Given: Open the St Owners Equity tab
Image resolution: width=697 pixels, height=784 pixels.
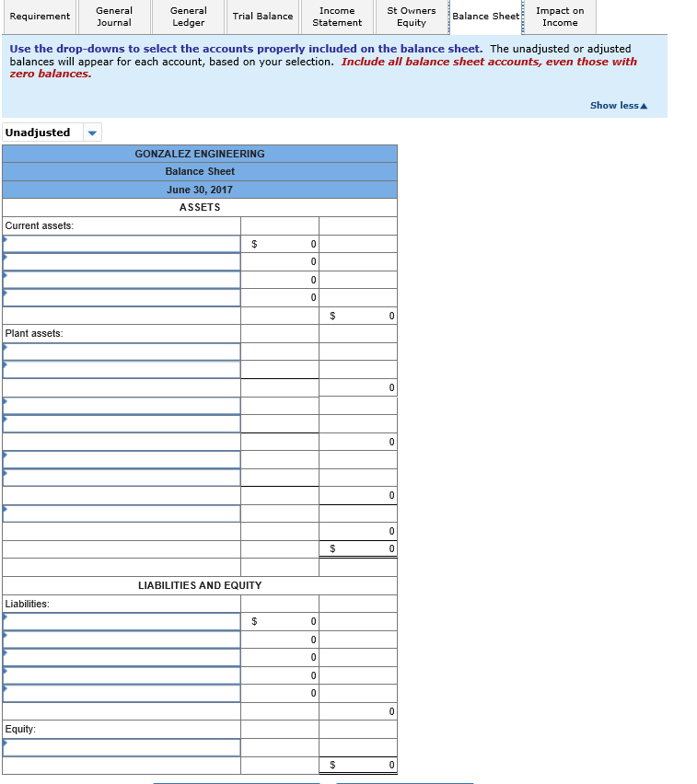Looking at the screenshot, I should click(x=412, y=17).
